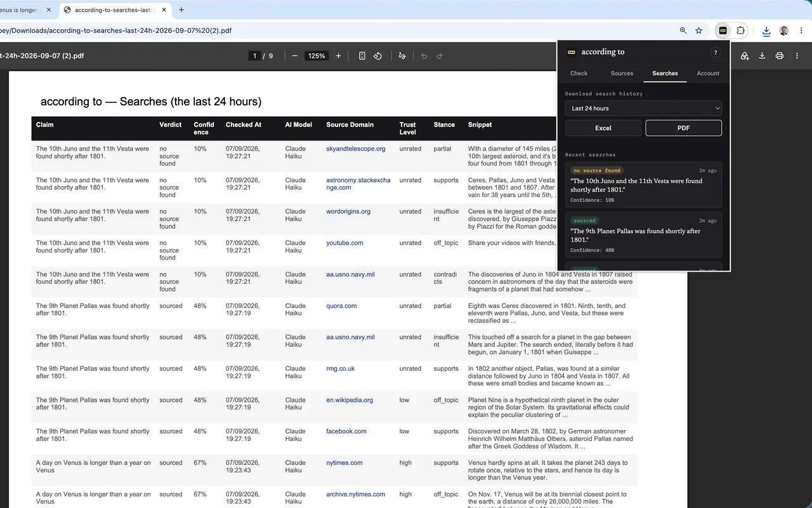The image size is (812, 508).
Task: Click the fit to page icon
Action: [x=362, y=56]
